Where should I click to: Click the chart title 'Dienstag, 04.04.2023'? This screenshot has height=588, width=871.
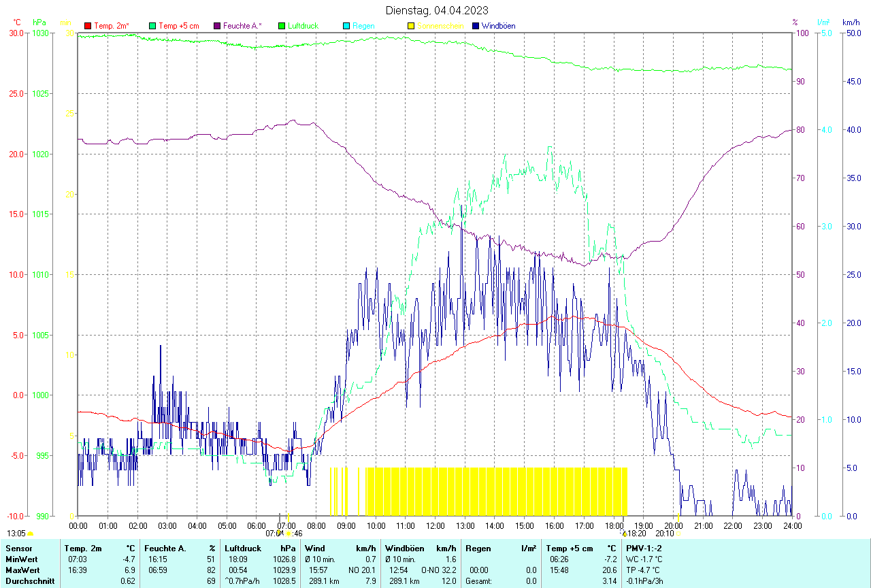pyautogui.click(x=436, y=10)
